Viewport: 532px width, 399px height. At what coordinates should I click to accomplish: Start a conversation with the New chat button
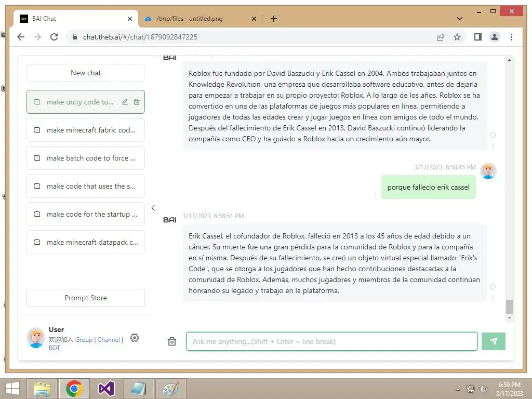[86, 73]
